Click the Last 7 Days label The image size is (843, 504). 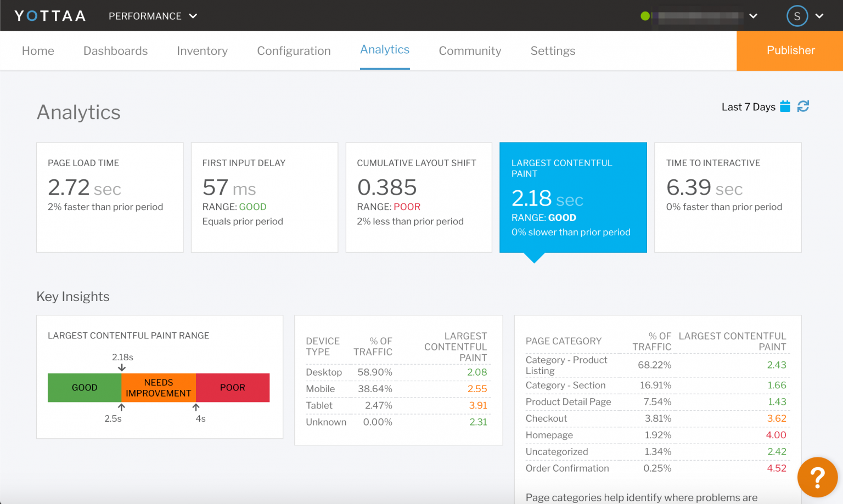(x=749, y=106)
